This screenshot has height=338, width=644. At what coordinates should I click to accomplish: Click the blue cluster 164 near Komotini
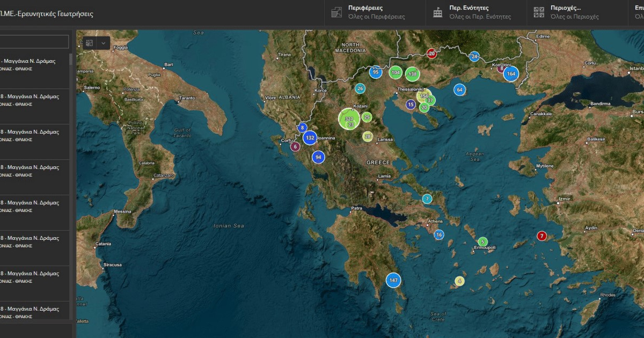pyautogui.click(x=512, y=74)
